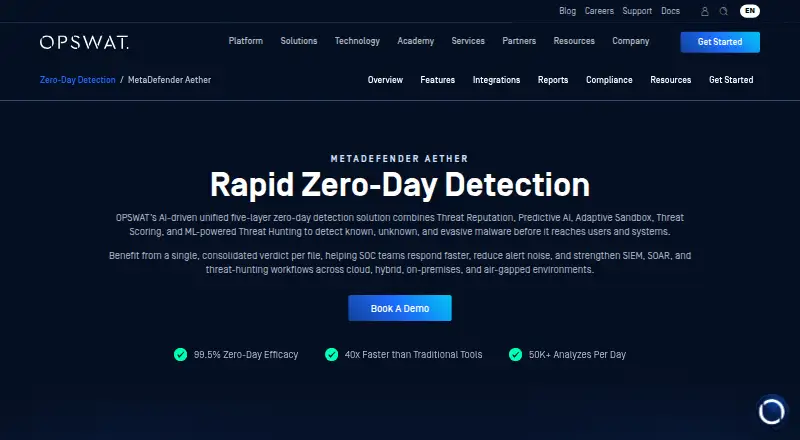Click the Rapid Zero-Day Detection heading
The height and width of the screenshot is (440, 800).
click(x=399, y=184)
